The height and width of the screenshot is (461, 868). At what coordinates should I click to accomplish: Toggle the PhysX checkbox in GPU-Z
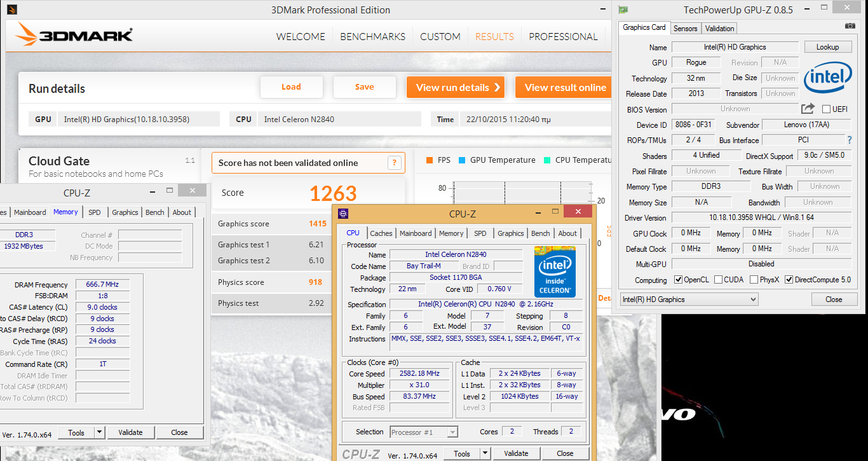point(754,280)
